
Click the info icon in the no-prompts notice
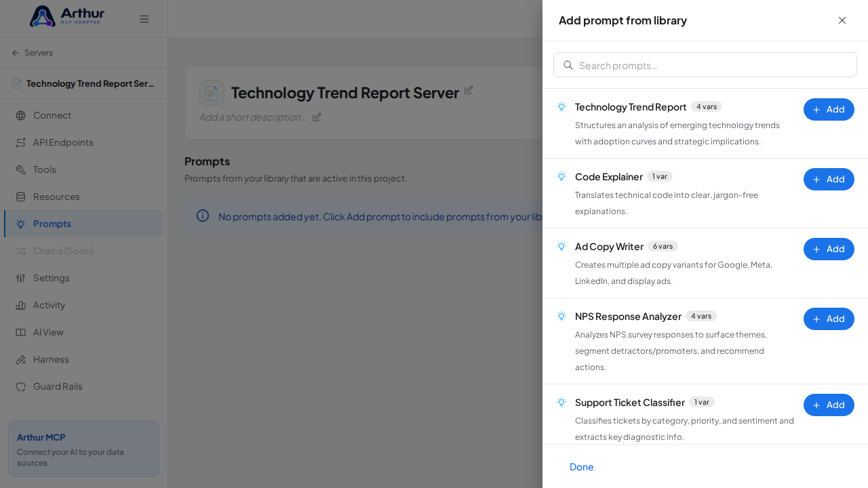click(x=203, y=216)
